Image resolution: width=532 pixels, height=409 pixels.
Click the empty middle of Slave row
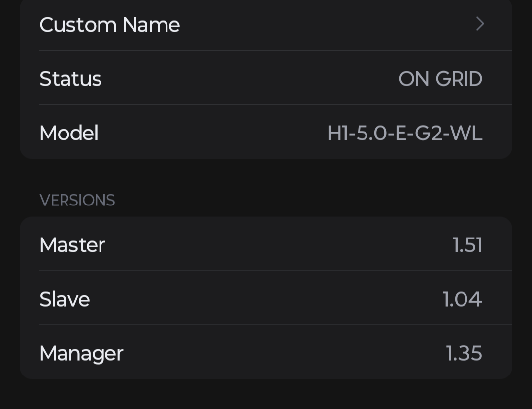266,298
